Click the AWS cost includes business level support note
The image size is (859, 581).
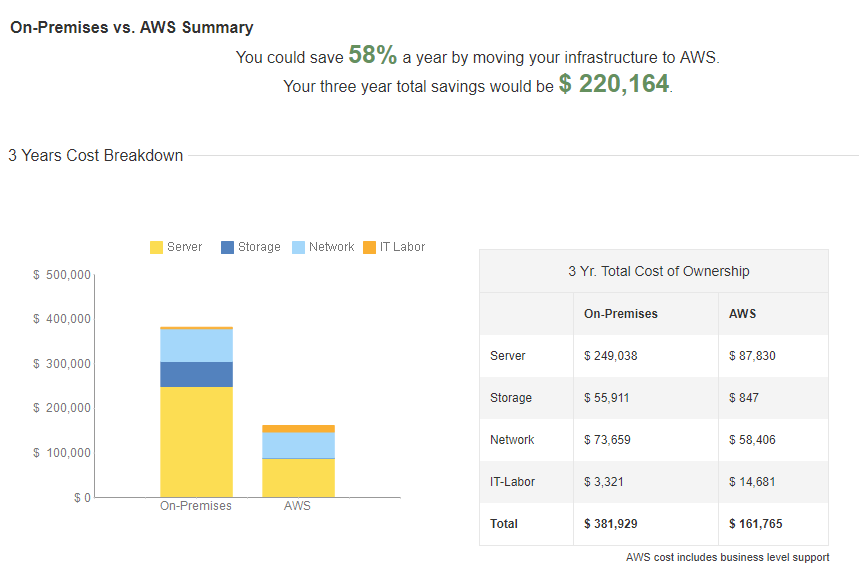[x=728, y=557]
